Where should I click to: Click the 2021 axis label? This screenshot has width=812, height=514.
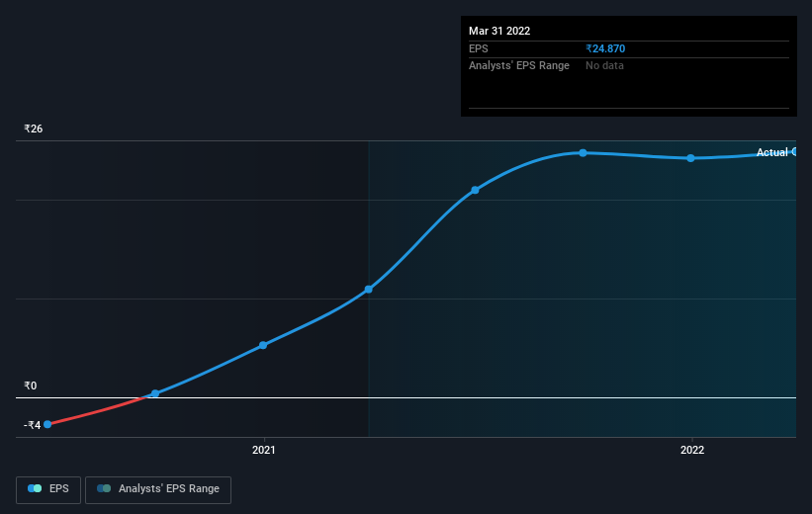(x=264, y=450)
